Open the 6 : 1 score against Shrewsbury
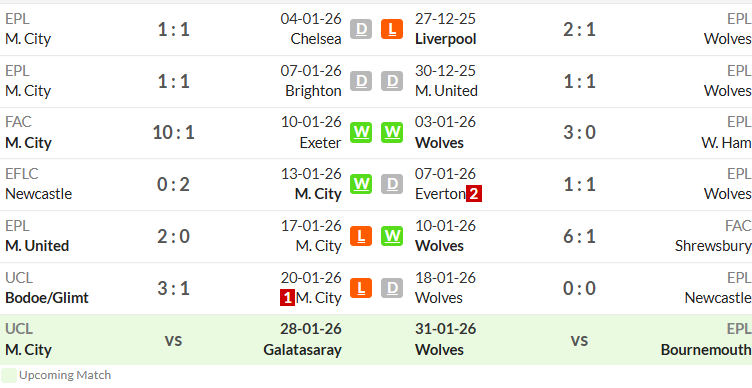752x388 pixels. [x=579, y=236]
